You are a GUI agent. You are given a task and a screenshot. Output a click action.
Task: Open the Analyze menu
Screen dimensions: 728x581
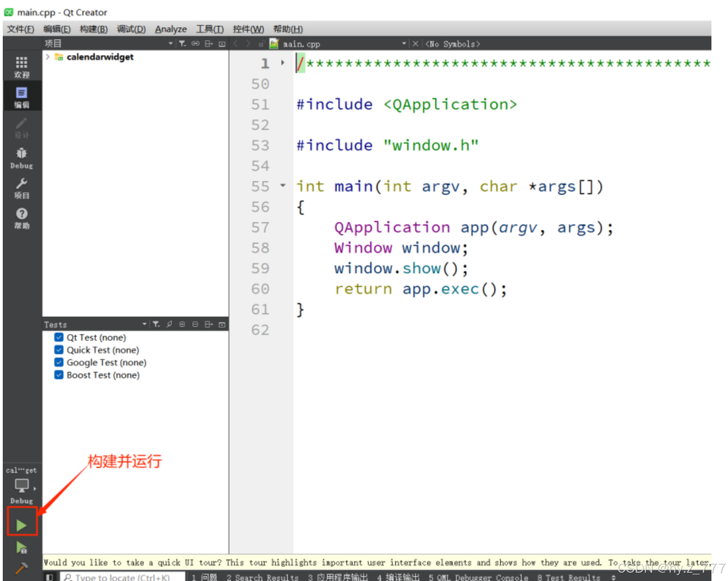[x=171, y=29]
